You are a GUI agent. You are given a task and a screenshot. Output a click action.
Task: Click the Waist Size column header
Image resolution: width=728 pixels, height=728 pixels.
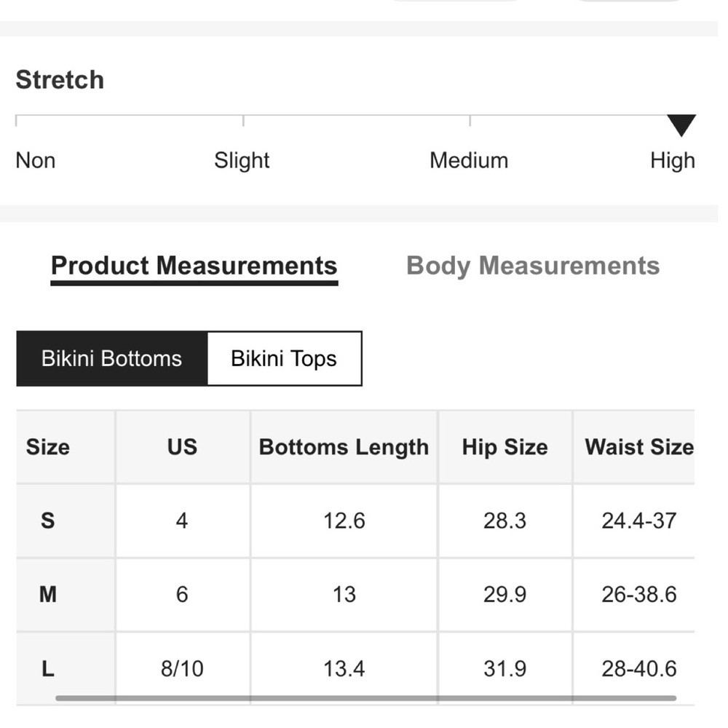point(639,447)
